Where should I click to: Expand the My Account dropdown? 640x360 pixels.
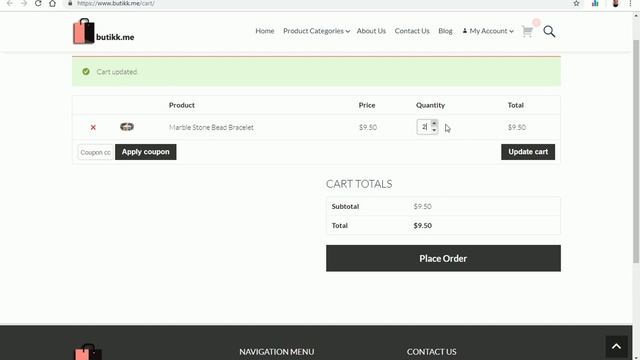[x=488, y=31]
